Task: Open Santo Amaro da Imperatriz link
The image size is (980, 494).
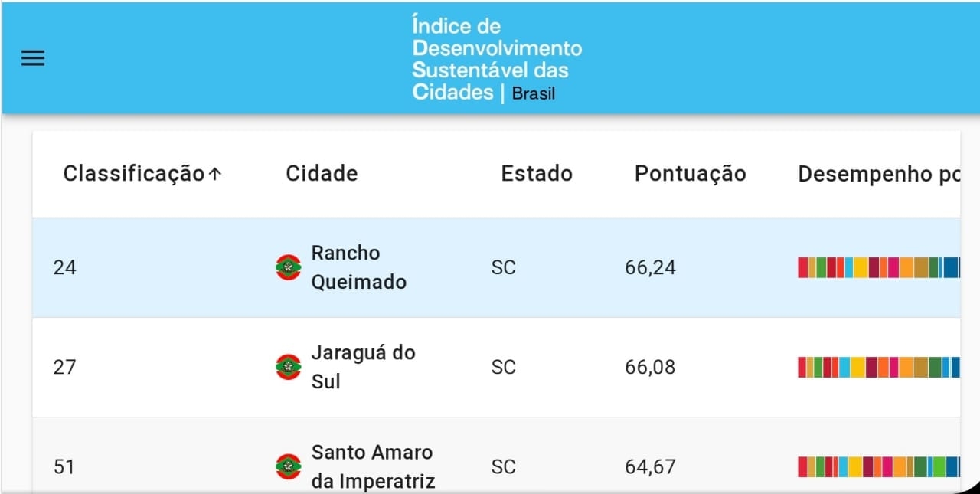Action: pyautogui.click(x=373, y=466)
